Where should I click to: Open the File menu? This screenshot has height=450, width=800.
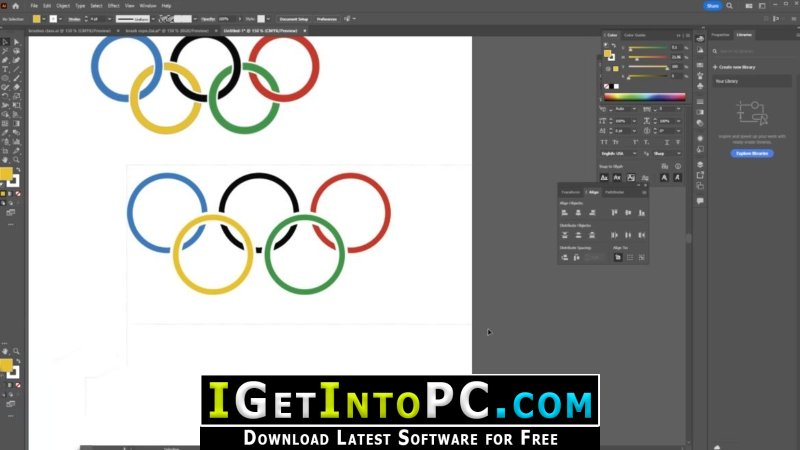click(x=34, y=6)
